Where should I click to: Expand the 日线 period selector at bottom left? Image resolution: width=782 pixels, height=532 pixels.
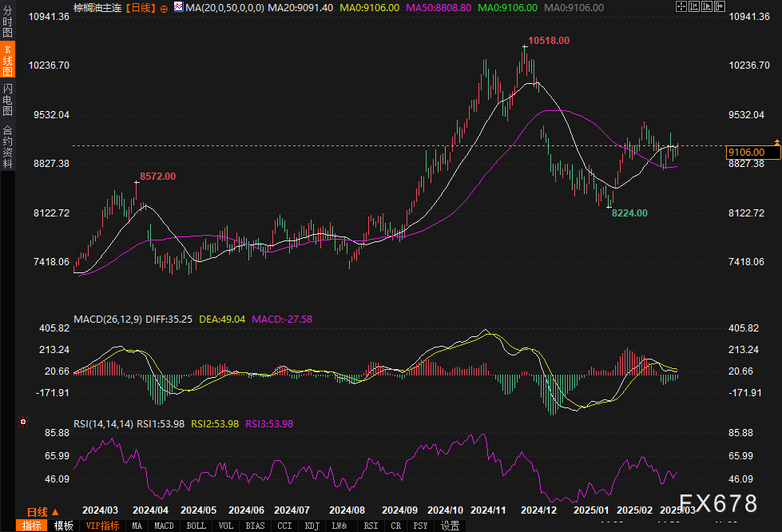tap(38, 511)
